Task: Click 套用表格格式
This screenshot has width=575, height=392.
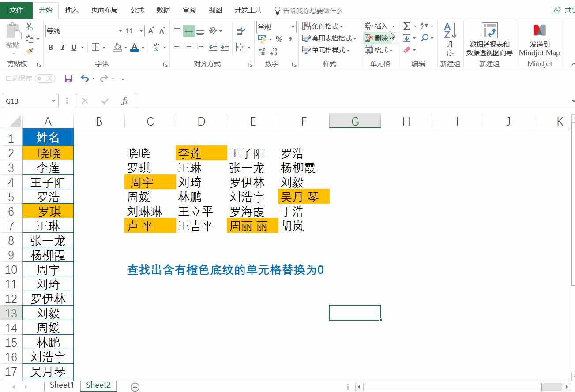Action: pos(329,38)
